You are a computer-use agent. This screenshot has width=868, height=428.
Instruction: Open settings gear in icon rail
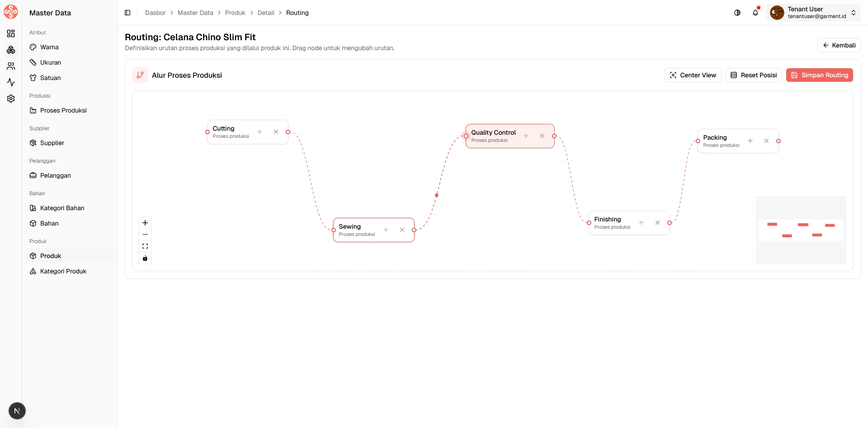click(11, 99)
